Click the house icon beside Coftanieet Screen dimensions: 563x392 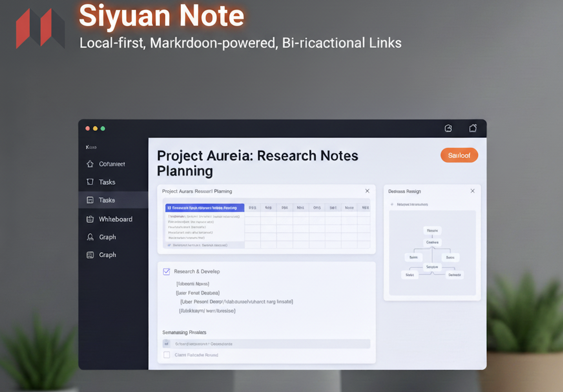90,164
